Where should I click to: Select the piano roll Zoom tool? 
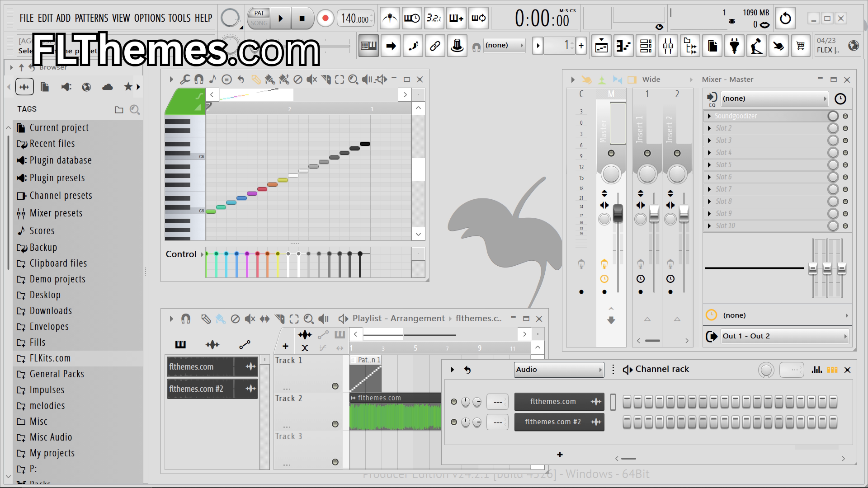point(353,80)
